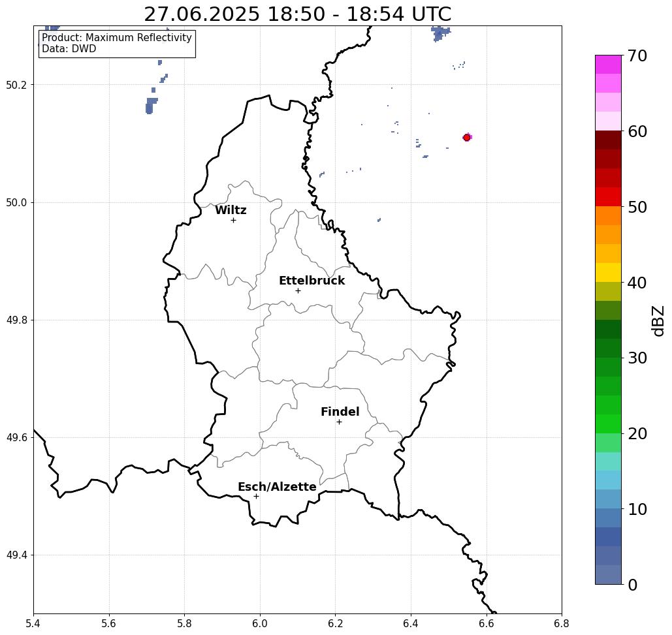Click the yellow band just above 40 dBZ

tap(608, 272)
